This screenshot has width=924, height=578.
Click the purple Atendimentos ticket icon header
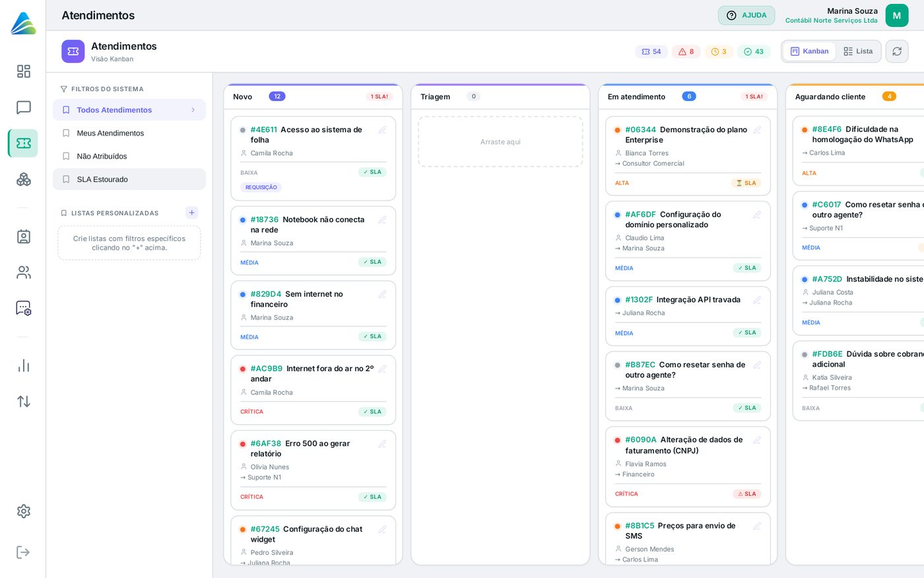tap(73, 52)
